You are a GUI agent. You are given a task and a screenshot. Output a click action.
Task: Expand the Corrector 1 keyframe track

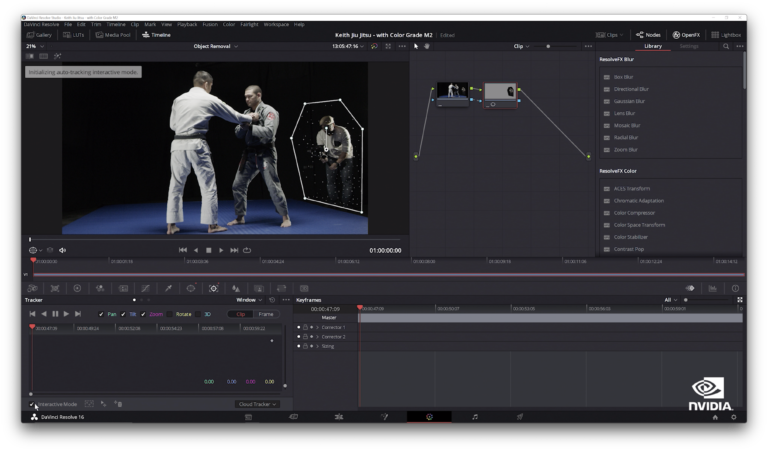pyautogui.click(x=317, y=327)
